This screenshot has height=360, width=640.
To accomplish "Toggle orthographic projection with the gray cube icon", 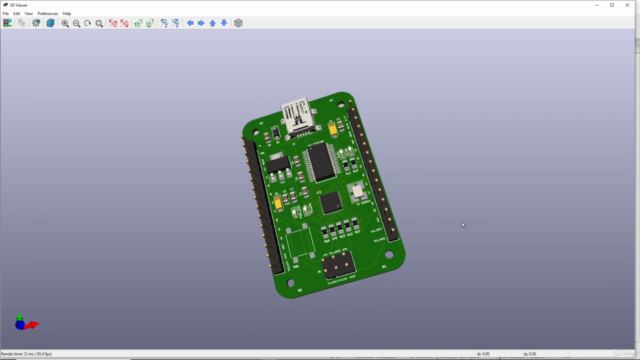I will (238, 23).
